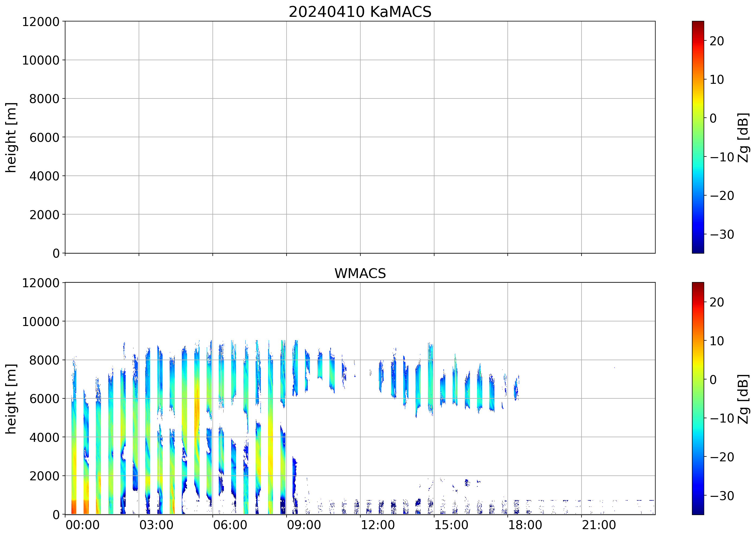The image size is (756, 537).
Task: Click the '00:00' time axis label
Action: pos(82,525)
